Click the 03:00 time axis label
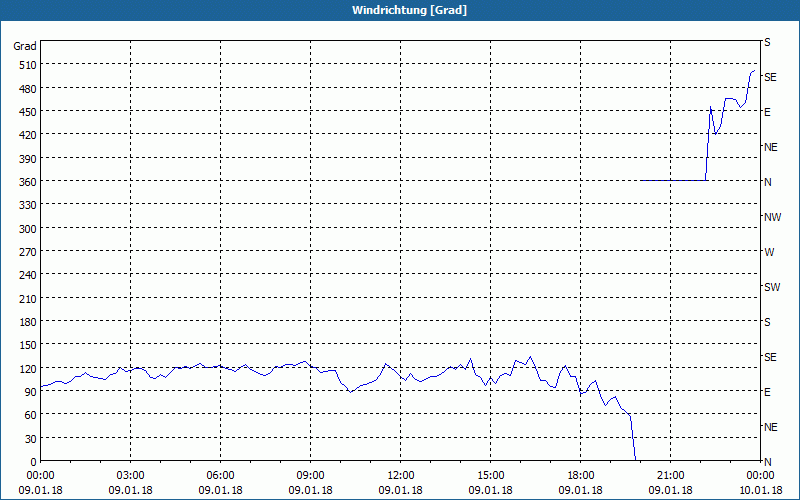This screenshot has height=500, width=800. 131,476
